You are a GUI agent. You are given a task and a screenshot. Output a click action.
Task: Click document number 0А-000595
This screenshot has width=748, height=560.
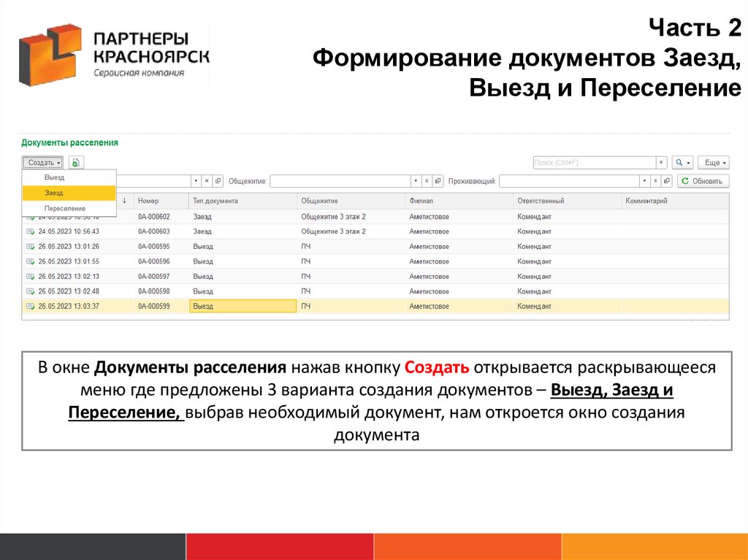153,247
